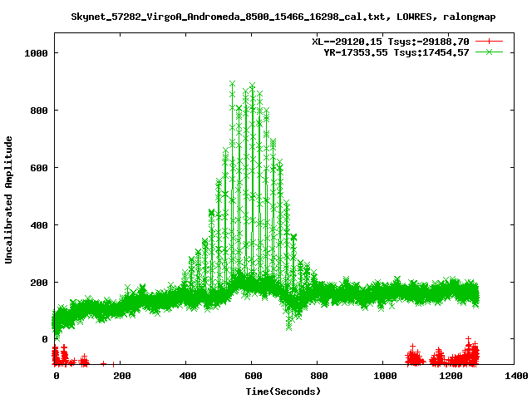The image size is (532, 399).
Task: Click the y-axis tick label '1000'
Action: click(36, 53)
